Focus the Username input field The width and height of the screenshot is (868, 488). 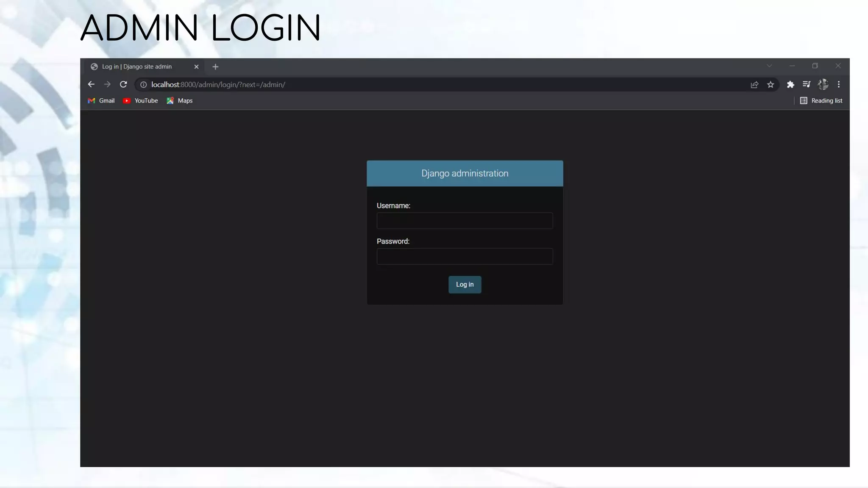point(465,221)
